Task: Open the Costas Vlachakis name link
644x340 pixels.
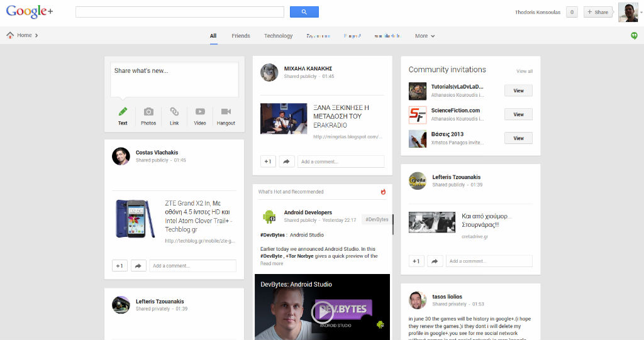Action: coord(157,152)
